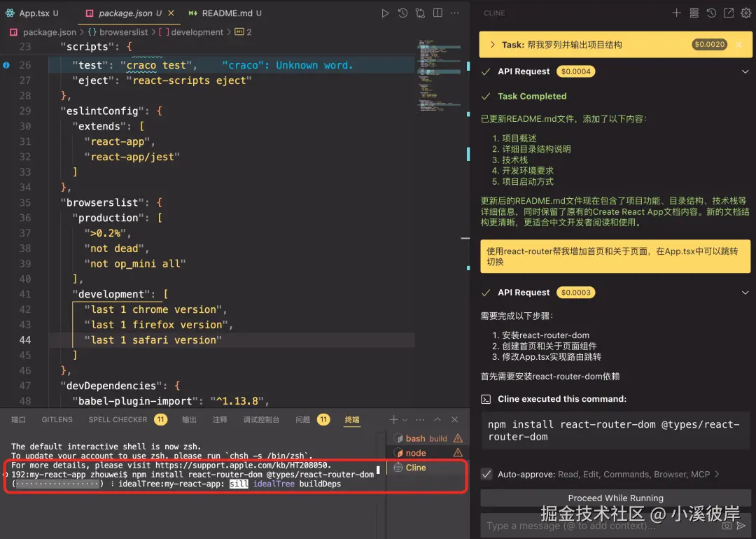Close the bottom terminal panel
Viewport: 756px width, 539px height.
[455, 419]
